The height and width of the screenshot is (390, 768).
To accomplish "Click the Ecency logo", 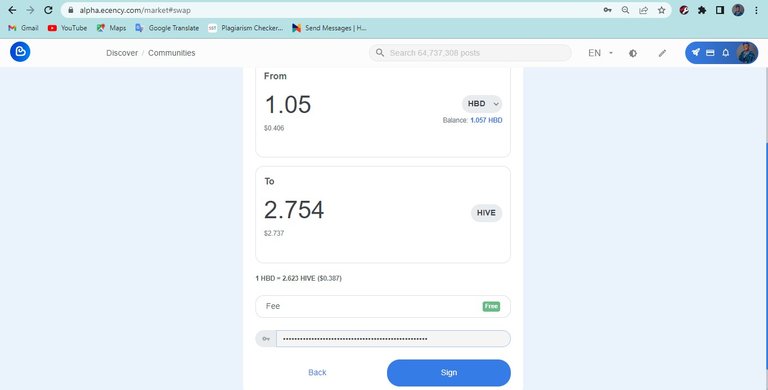I will click(20, 52).
